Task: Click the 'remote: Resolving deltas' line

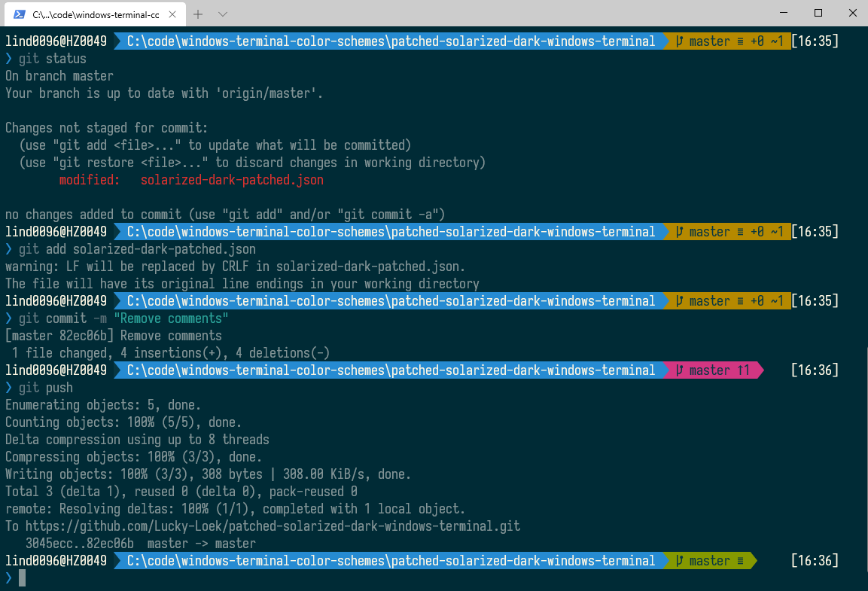Action: tap(236, 508)
